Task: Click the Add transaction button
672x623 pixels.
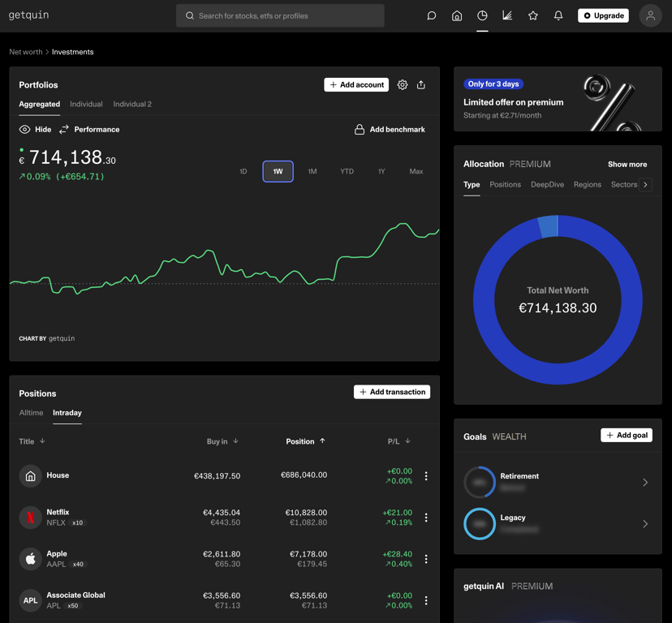Action: (392, 392)
